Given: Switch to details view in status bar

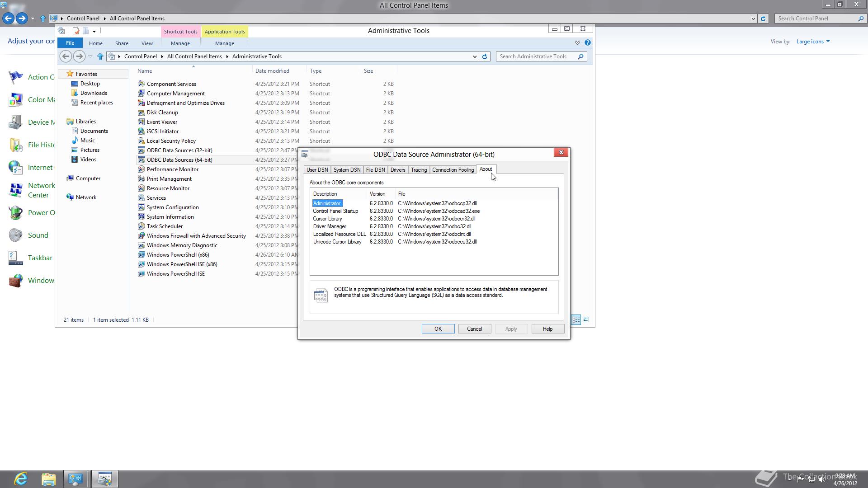Looking at the screenshot, I should pyautogui.click(x=576, y=319).
